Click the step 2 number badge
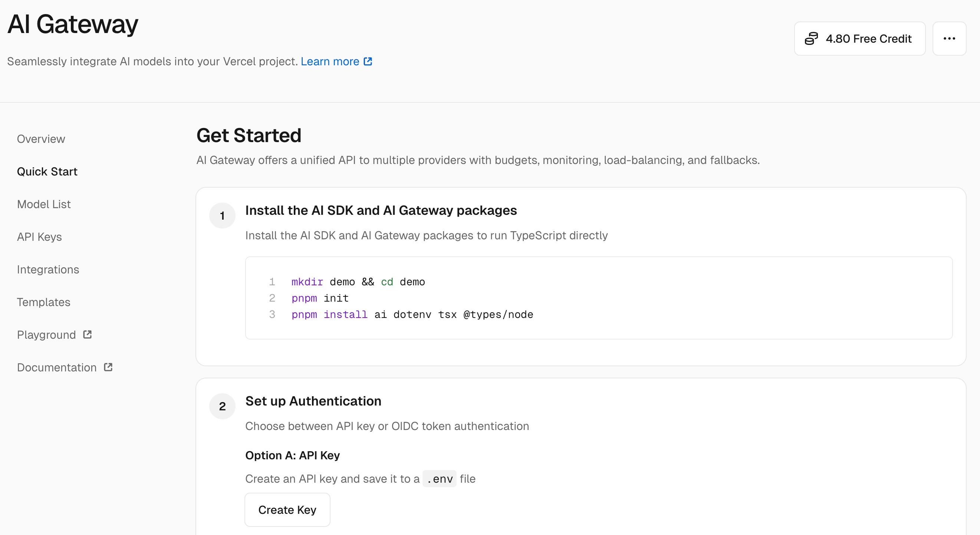Viewport: 980px width, 535px height. tap(222, 406)
